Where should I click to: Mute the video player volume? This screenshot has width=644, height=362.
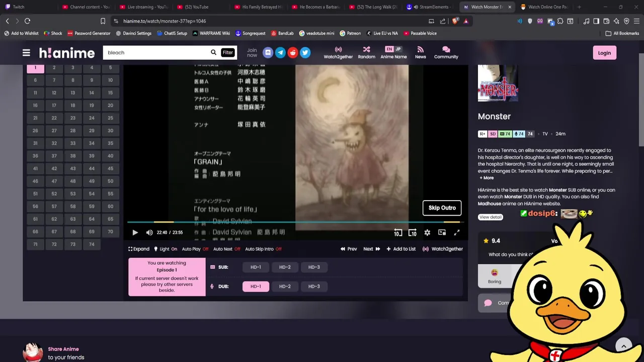click(x=149, y=232)
